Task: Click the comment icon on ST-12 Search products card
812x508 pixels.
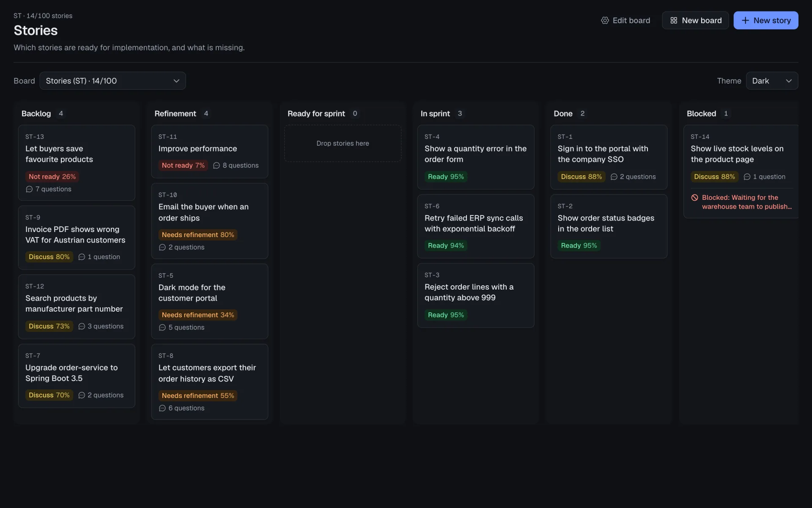Action: point(82,326)
